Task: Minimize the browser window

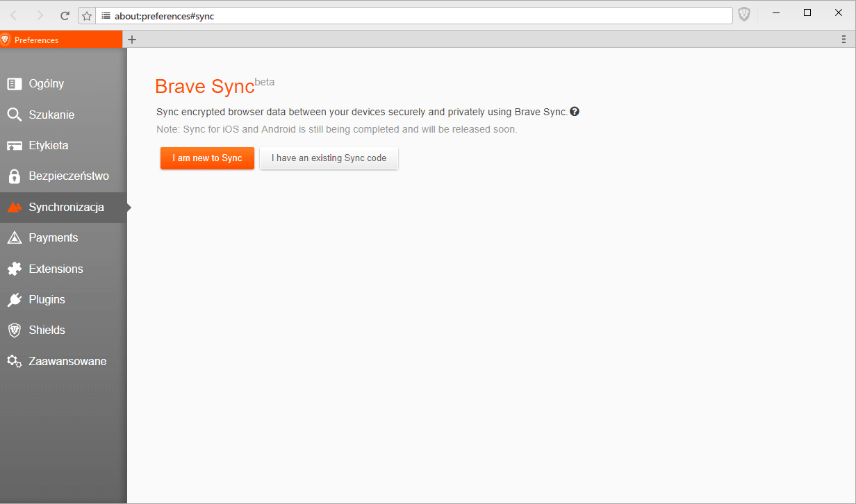Action: click(x=775, y=12)
